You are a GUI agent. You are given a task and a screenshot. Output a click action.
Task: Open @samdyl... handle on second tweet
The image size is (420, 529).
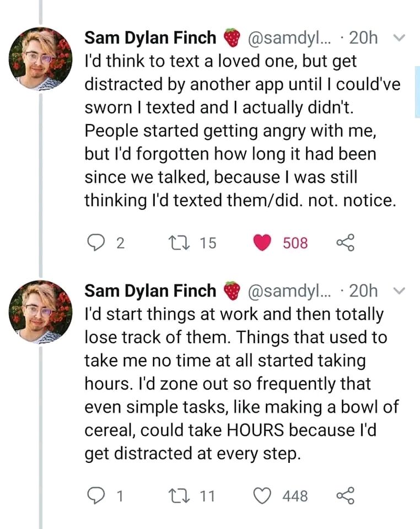coord(290,291)
